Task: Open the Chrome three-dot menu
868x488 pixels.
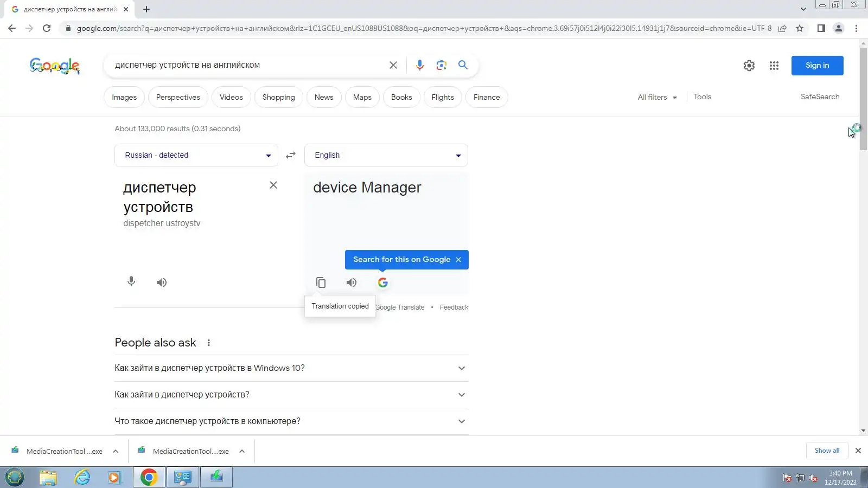Action: (857, 28)
